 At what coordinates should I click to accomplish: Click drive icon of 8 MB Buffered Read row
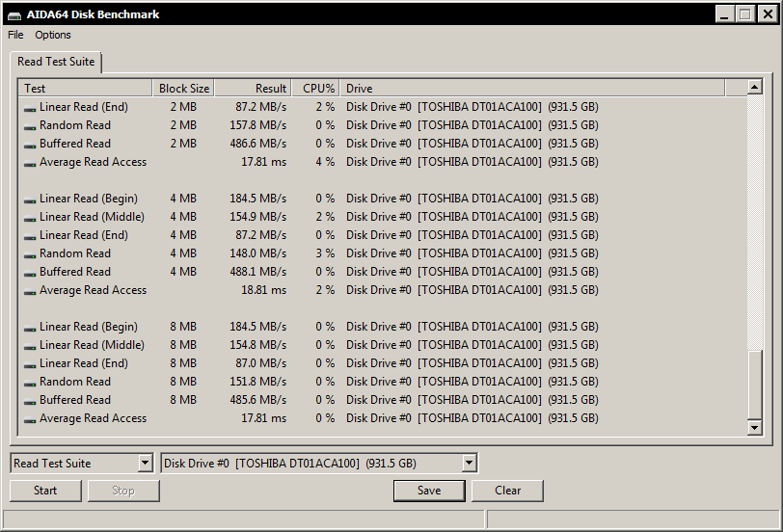pos(30,401)
